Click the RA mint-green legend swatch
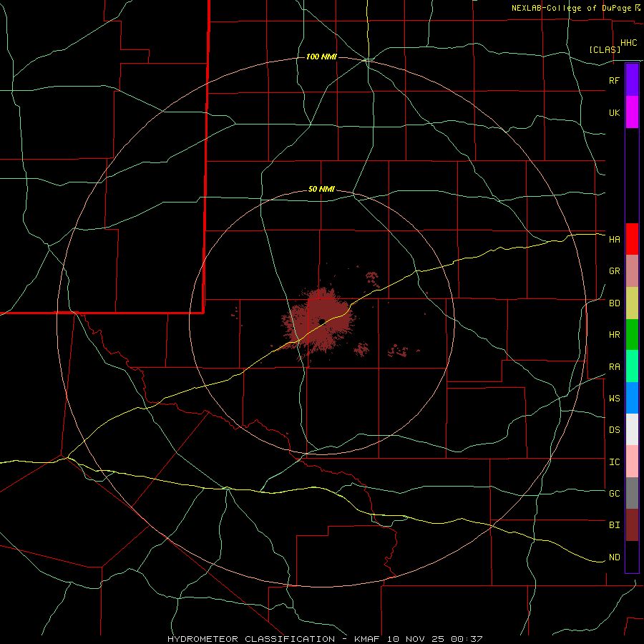This screenshot has width=644, height=644. click(x=632, y=366)
